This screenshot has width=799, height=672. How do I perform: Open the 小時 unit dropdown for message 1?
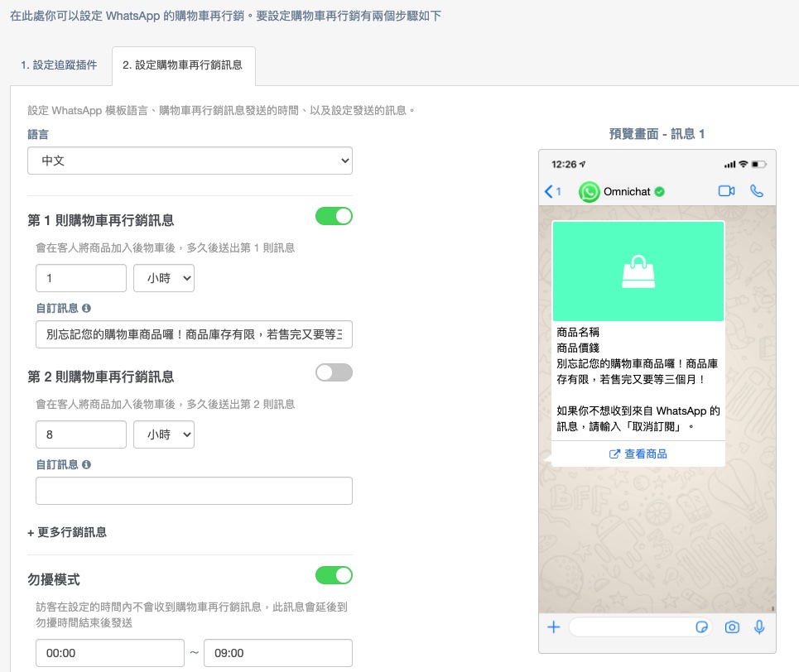click(164, 278)
